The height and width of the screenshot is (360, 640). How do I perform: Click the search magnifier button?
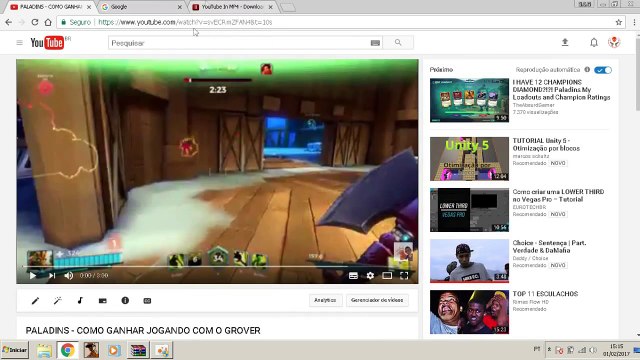[398, 42]
